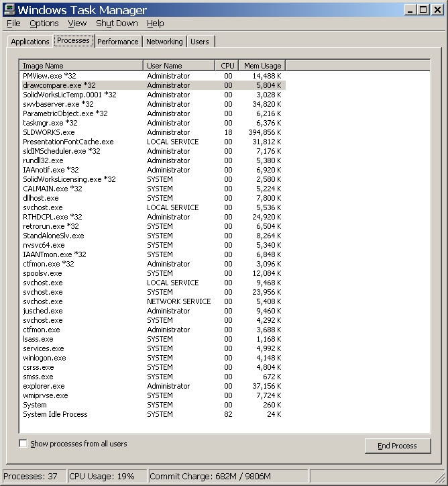Viewport: 448px width, 486px height.
Task: Select the swvbaserver.exe *32 process
Action: [x=154, y=104]
